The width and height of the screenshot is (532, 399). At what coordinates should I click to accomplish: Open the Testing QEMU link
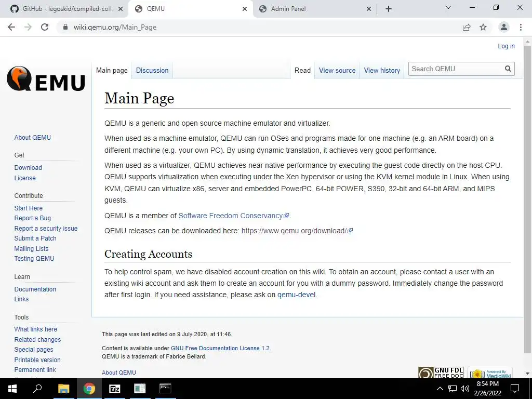tap(34, 259)
